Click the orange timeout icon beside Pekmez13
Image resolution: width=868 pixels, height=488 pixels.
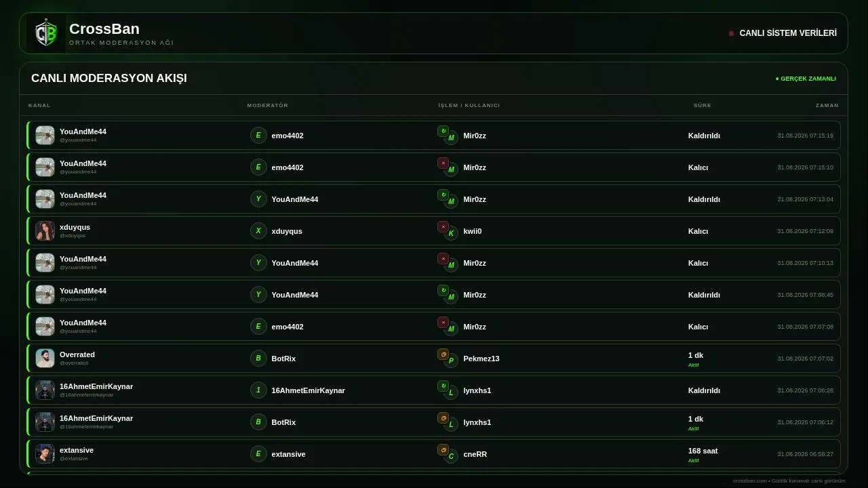[x=443, y=354]
